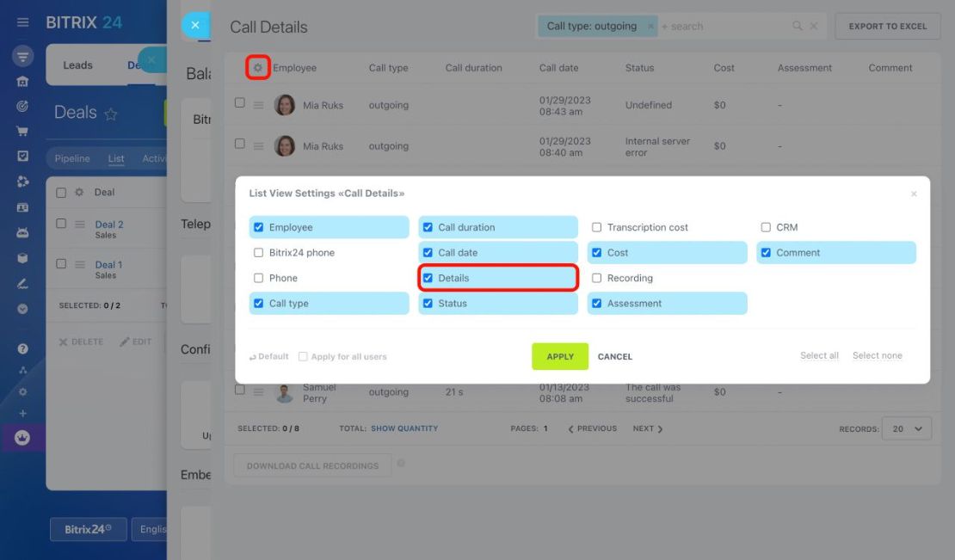Uncheck the Details column checkbox

428,278
